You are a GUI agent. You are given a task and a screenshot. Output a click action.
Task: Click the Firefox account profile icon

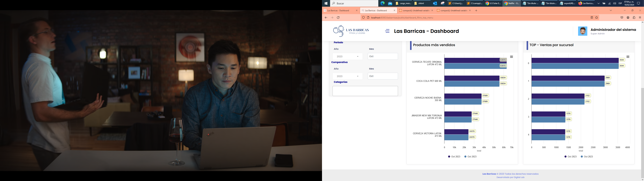click(628, 17)
